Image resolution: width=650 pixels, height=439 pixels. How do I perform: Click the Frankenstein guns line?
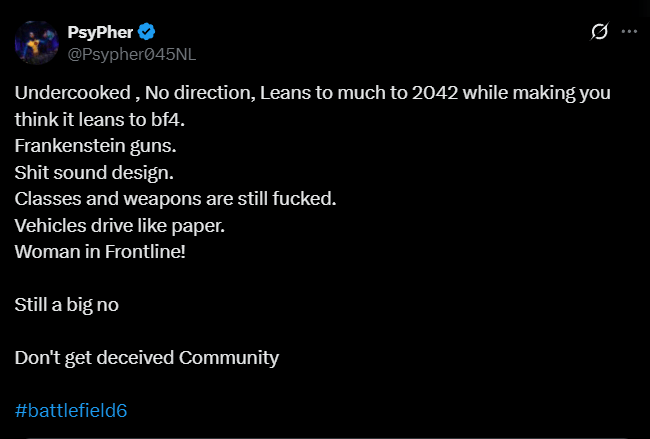pos(95,146)
